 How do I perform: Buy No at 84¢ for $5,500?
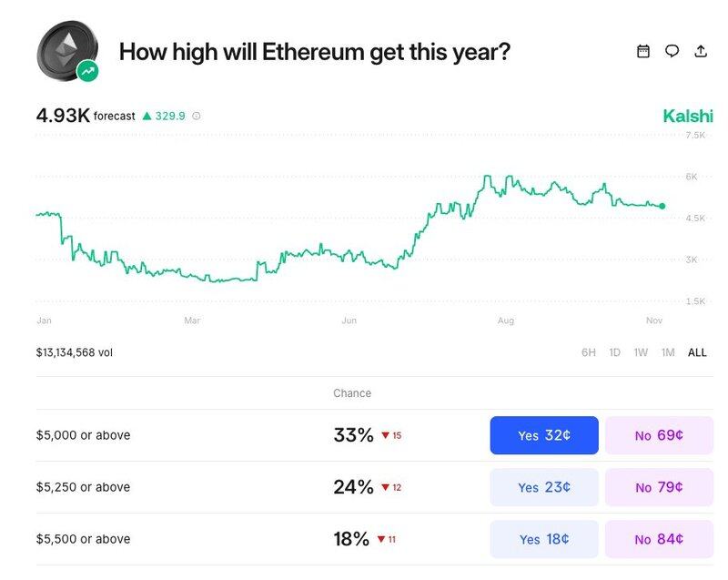pyautogui.click(x=659, y=539)
